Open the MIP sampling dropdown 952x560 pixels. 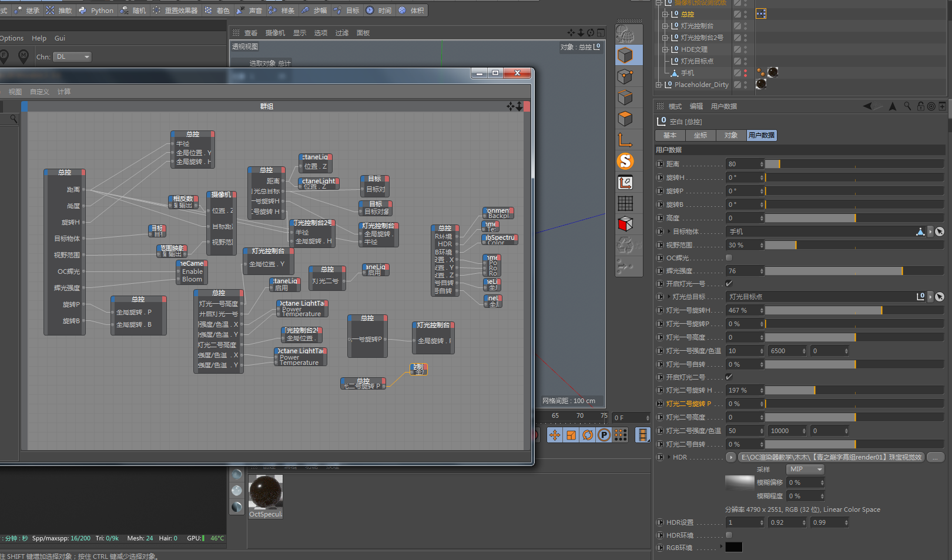pyautogui.click(x=804, y=469)
